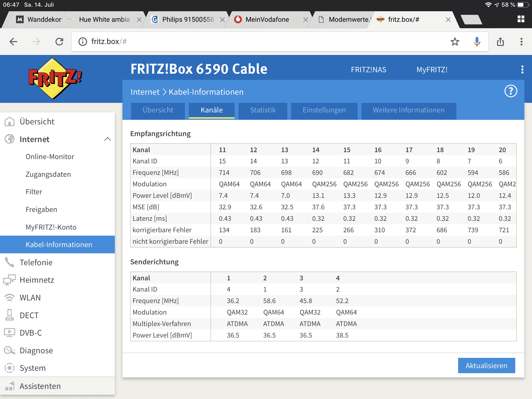532x399 pixels.
Task: Click Internet breadcrumb link
Action: click(145, 92)
